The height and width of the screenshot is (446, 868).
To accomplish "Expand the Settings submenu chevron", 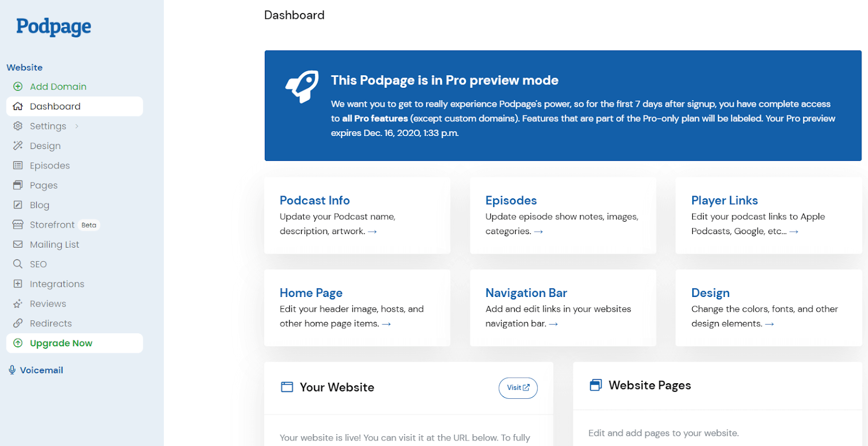I will click(77, 126).
